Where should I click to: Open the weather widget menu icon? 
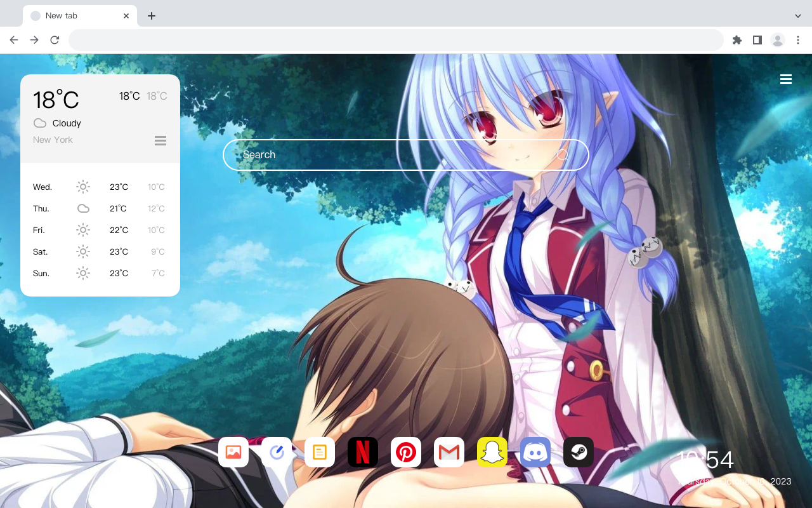click(160, 140)
